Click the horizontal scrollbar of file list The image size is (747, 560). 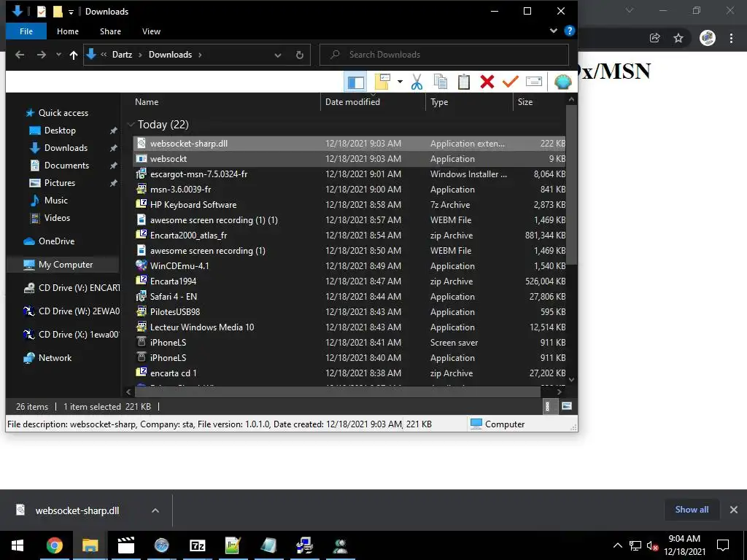point(338,392)
